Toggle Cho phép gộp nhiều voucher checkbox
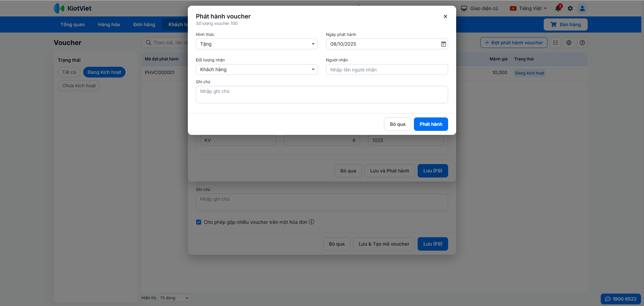The width and height of the screenshot is (644, 306). [x=199, y=222]
